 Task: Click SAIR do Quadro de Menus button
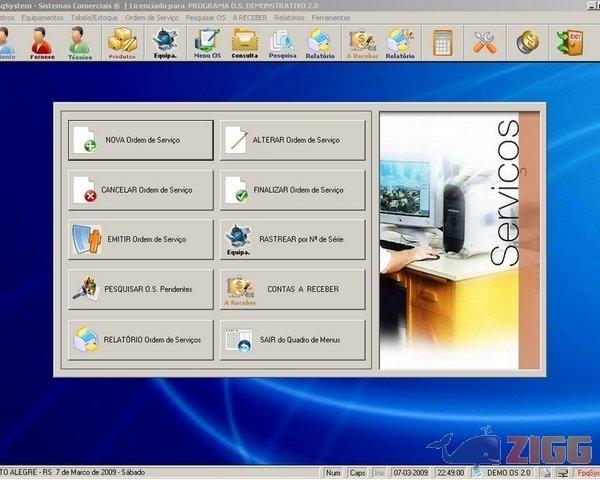point(293,340)
